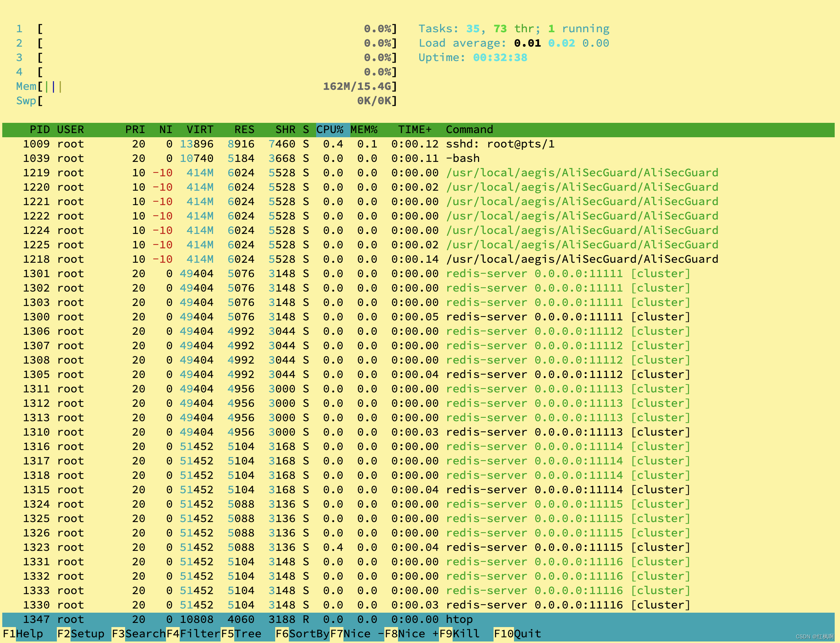This screenshot has width=840, height=643.
Task: Sort by the SHR column header
Action: [285, 130]
